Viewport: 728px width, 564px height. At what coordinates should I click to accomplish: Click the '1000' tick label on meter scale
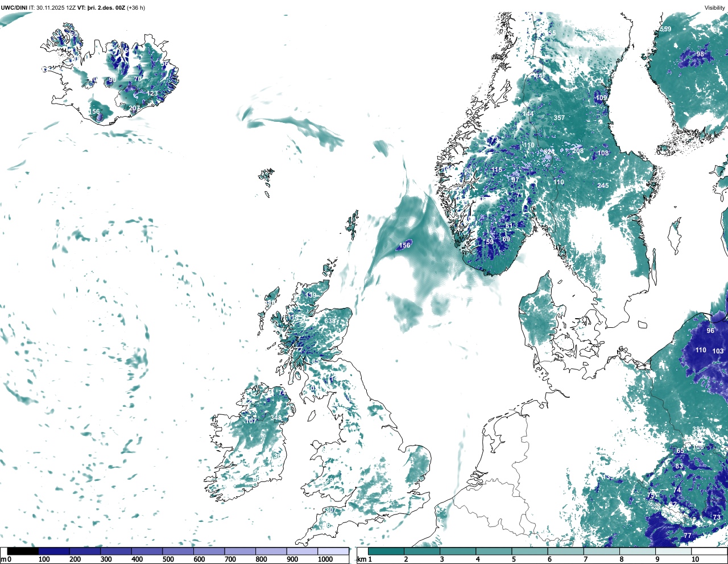point(325,559)
